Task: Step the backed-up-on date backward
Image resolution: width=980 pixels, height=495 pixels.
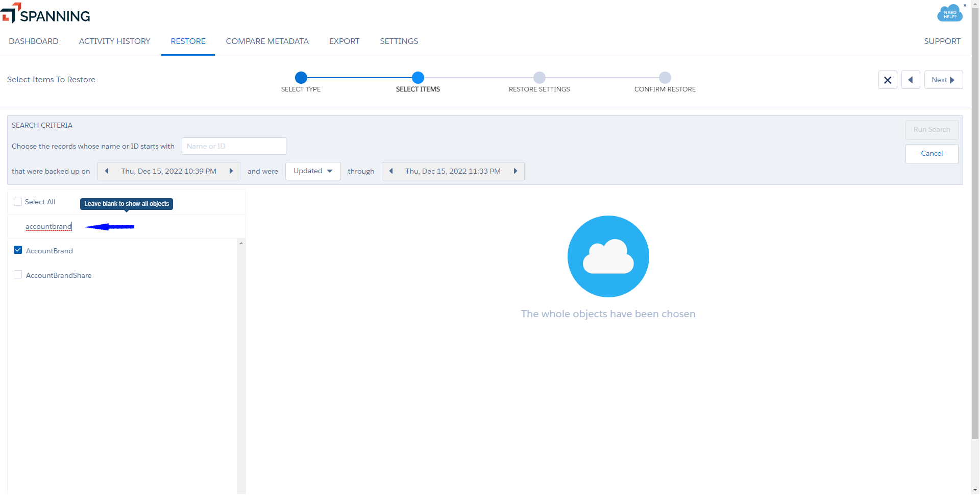Action: click(107, 171)
